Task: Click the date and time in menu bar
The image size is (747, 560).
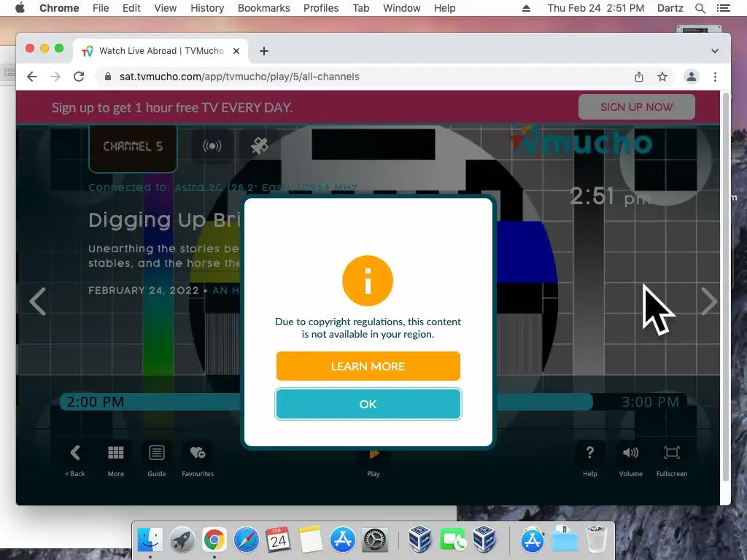Action: pos(595,8)
